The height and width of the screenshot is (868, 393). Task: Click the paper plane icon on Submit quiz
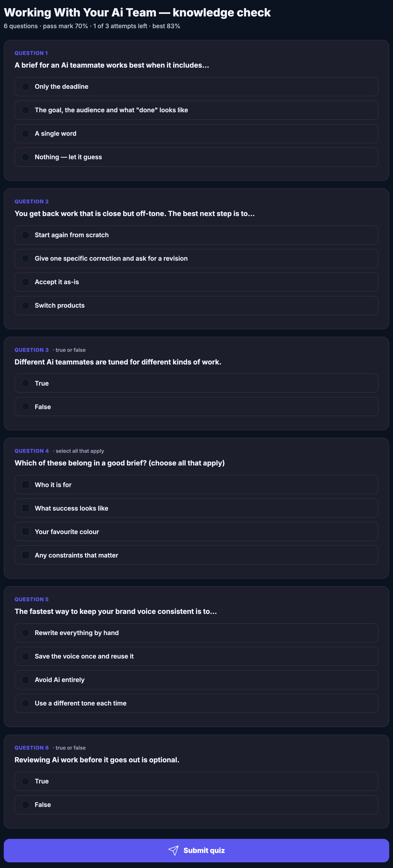[x=173, y=850]
